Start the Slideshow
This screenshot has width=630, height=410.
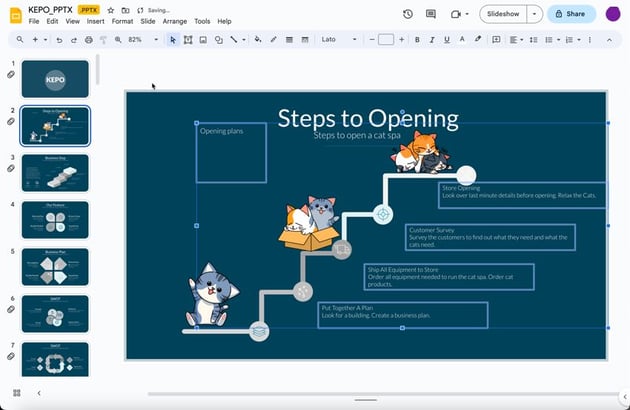(503, 14)
